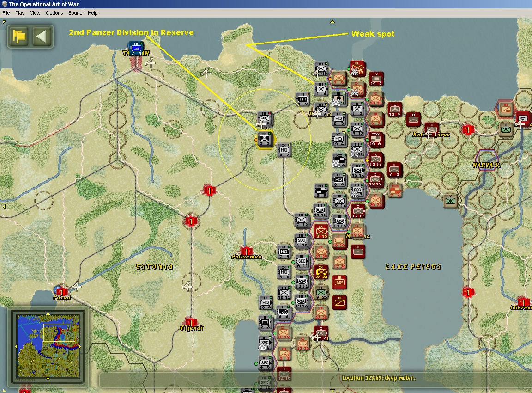532x393 pixels.
Task: Select the green 9-25 unit counter
Action: pos(321,292)
